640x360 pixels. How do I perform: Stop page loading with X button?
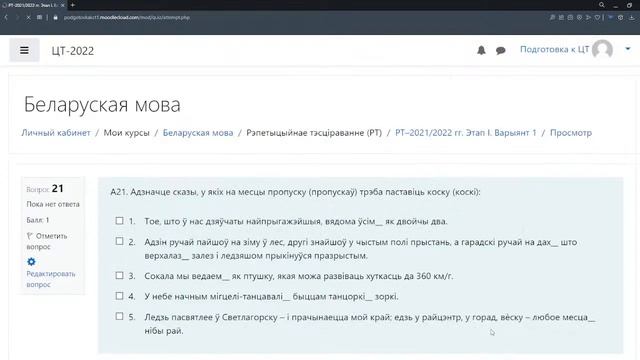pyautogui.click(x=28, y=17)
